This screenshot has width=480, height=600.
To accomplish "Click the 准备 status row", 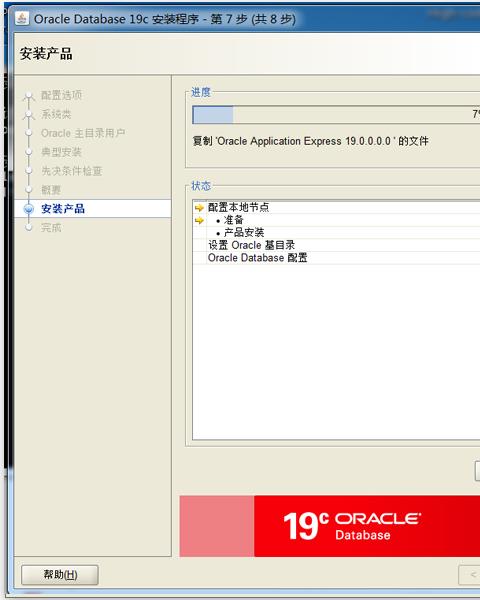I will (x=336, y=220).
